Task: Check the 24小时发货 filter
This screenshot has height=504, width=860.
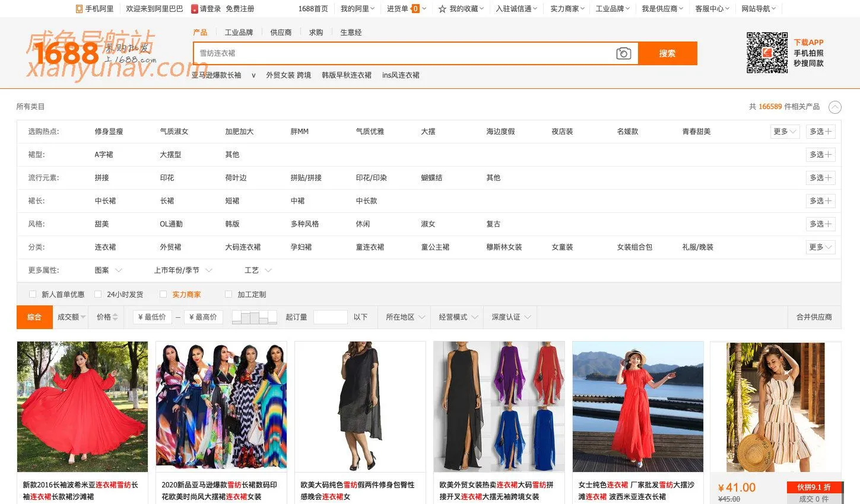Action: pyautogui.click(x=98, y=294)
